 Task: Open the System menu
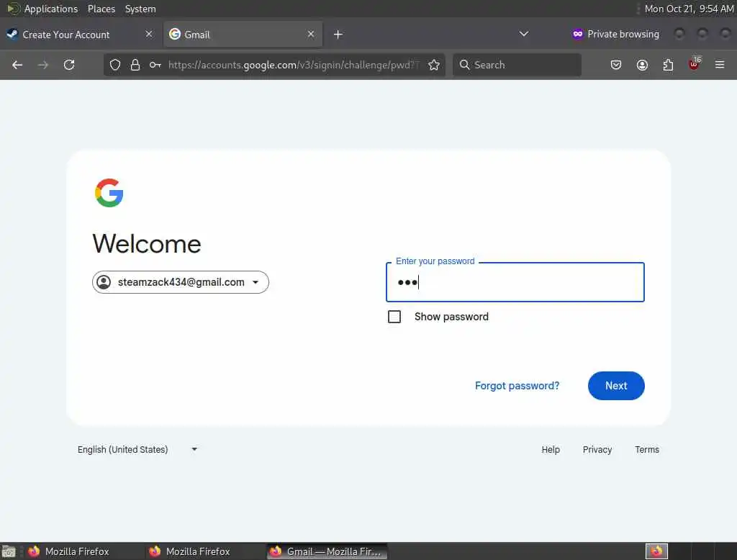(x=140, y=9)
